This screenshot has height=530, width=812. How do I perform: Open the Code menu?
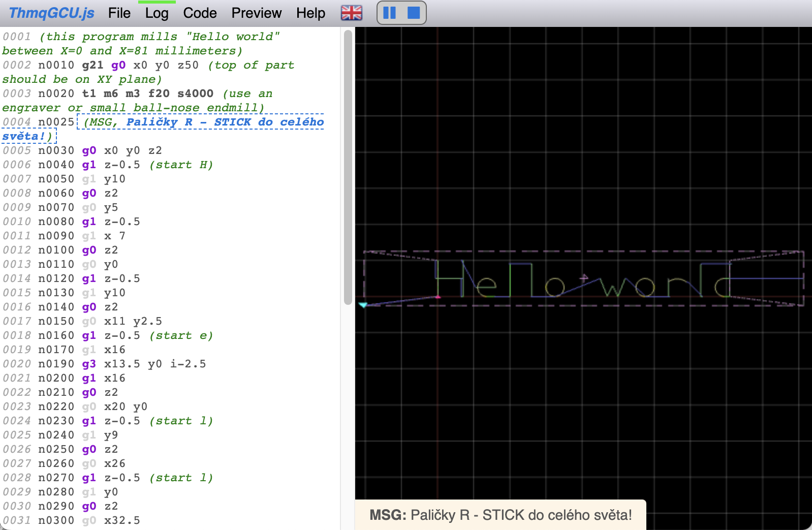tap(200, 13)
